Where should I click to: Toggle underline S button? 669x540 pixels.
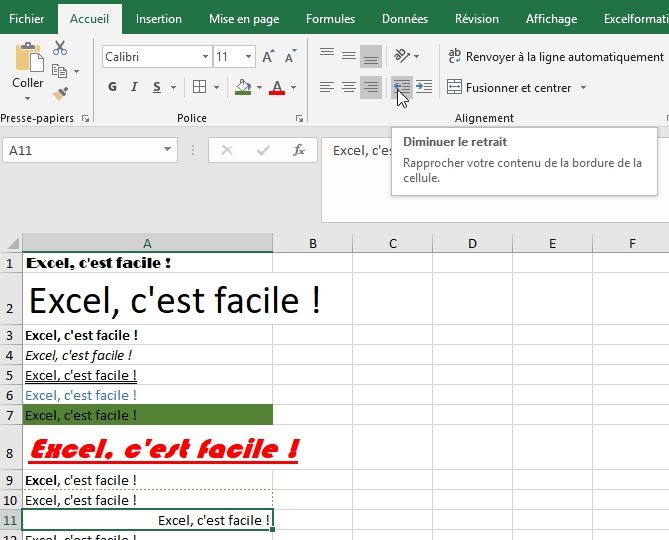157,87
